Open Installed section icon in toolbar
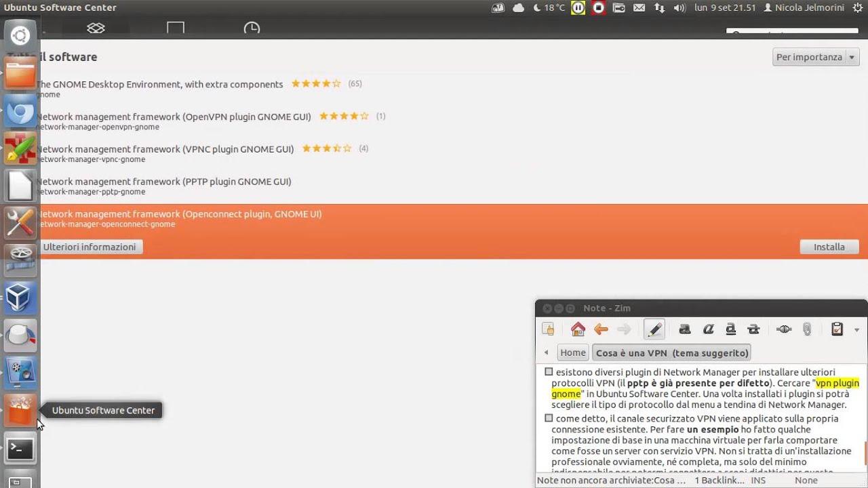868x488 pixels. tap(176, 28)
